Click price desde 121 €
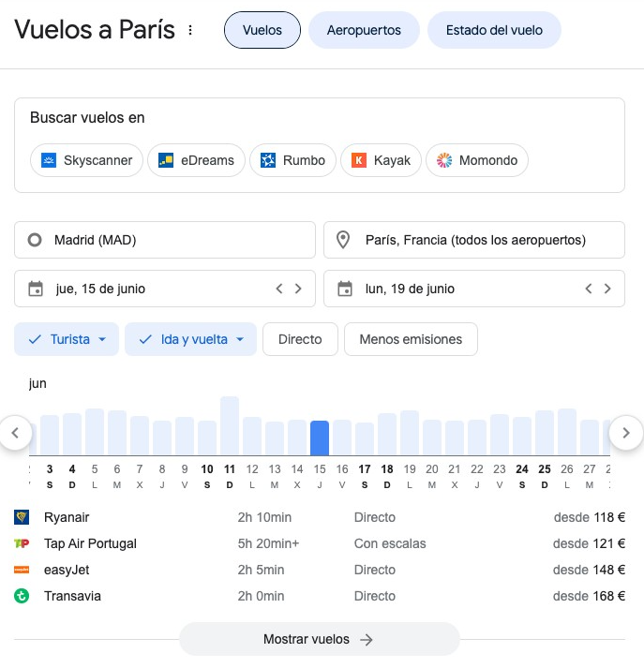Viewport: 644px width, 668px height. [x=589, y=543]
